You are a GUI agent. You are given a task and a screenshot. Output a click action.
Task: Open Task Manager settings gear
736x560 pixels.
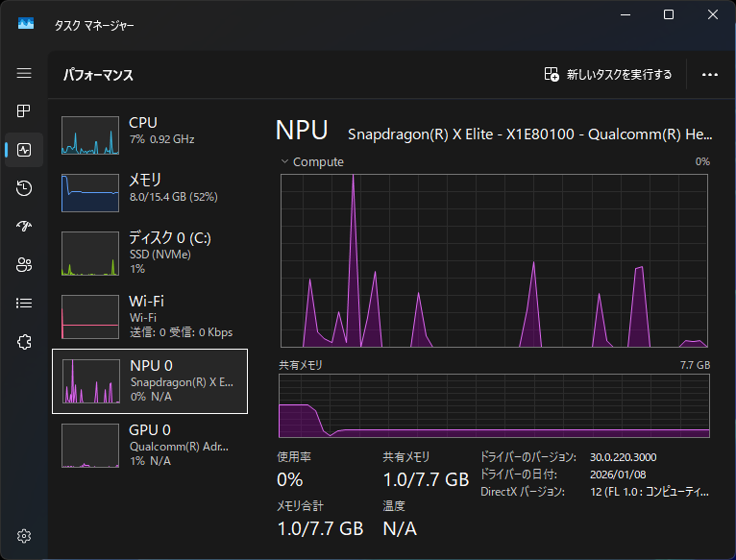24,536
